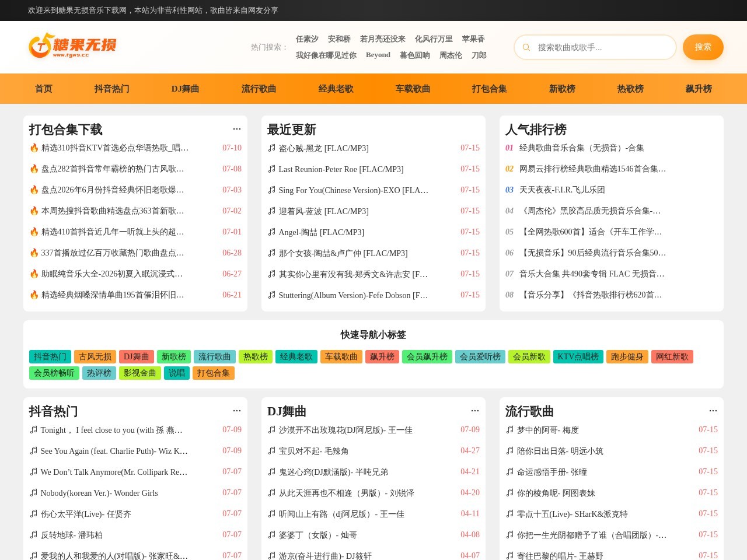Click music note icon beside 迎着风-蓝波
Screen dimensions: 747x560
pos(271,211)
